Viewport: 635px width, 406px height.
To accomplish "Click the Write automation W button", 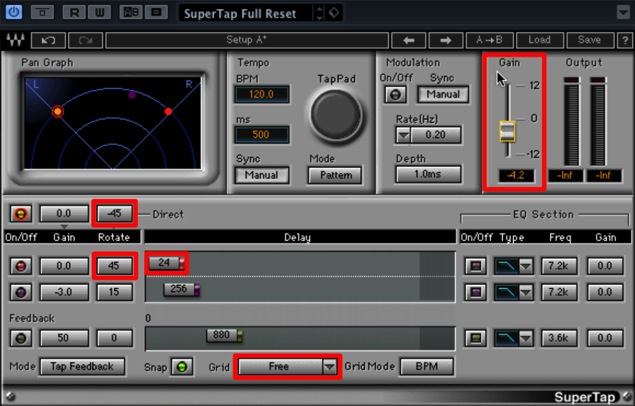I will (x=99, y=12).
